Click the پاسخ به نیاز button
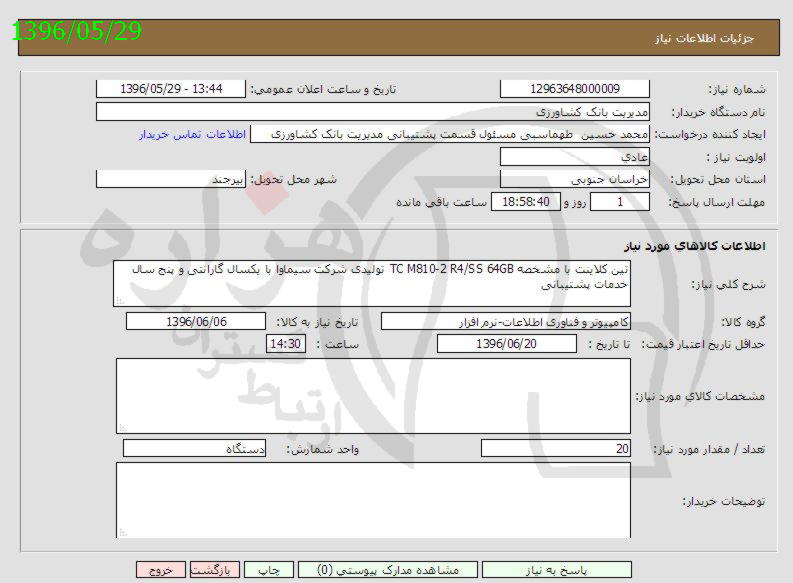The image size is (793, 583). coord(557,569)
